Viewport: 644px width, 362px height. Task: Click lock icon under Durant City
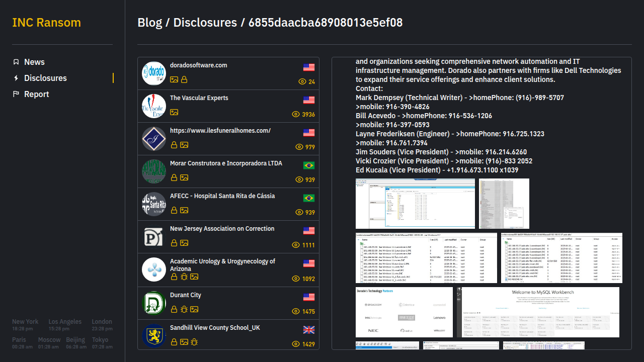tap(174, 309)
